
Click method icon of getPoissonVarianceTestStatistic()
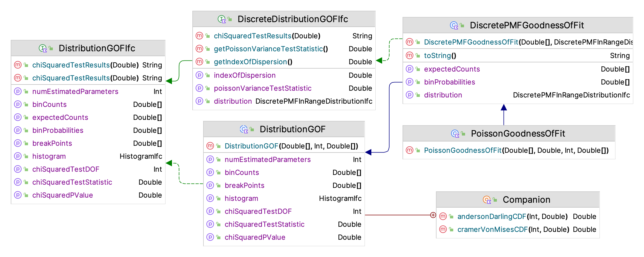199,49
